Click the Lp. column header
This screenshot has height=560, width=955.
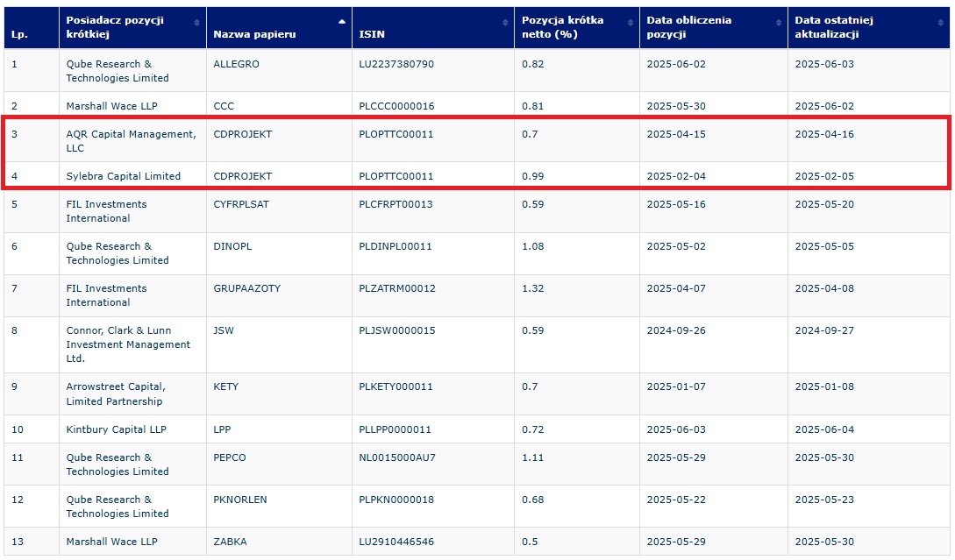point(18,34)
